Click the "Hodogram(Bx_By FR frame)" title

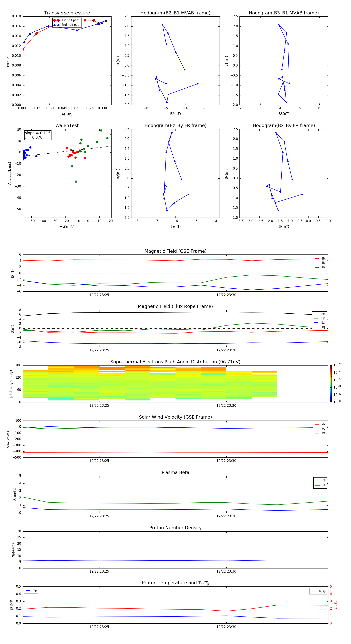coord(284,125)
